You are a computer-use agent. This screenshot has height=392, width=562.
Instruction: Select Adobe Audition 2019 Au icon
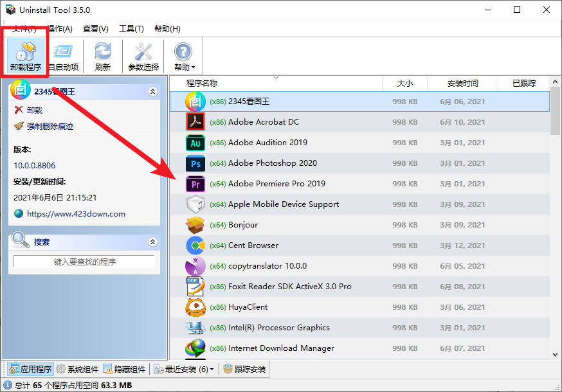195,143
